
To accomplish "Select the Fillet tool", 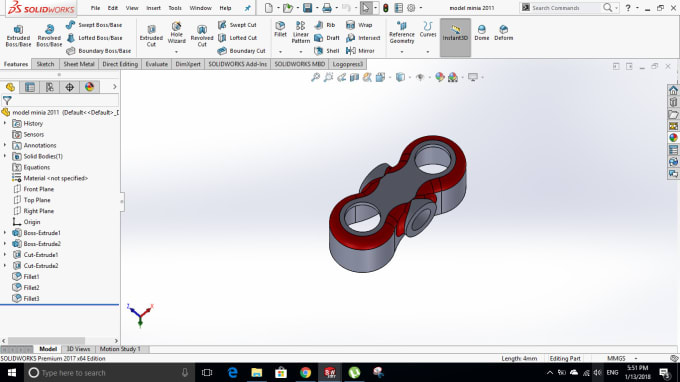I will [x=280, y=29].
